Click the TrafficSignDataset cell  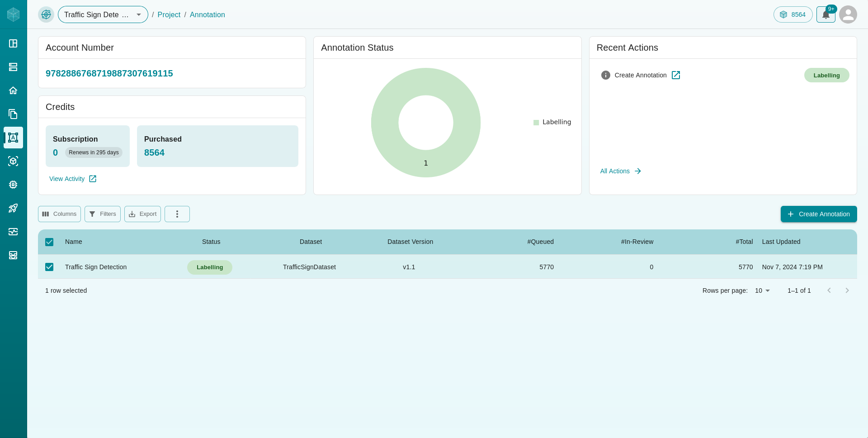point(309,267)
